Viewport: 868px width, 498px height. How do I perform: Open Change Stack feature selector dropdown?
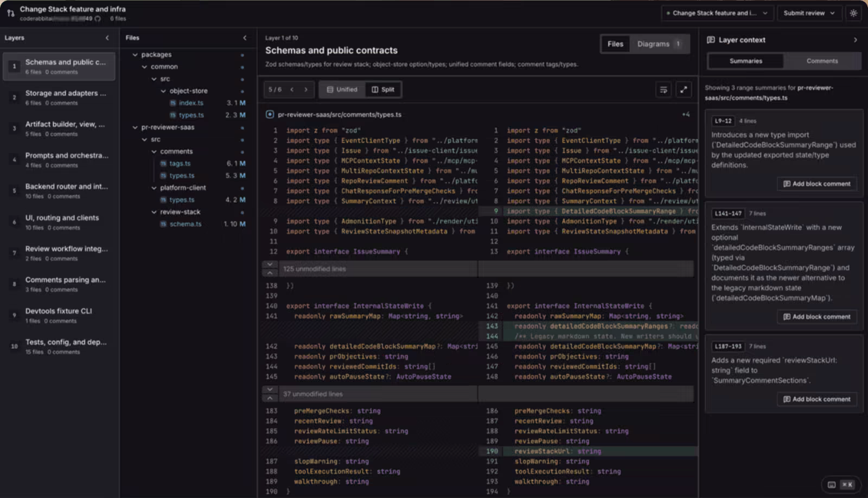717,13
